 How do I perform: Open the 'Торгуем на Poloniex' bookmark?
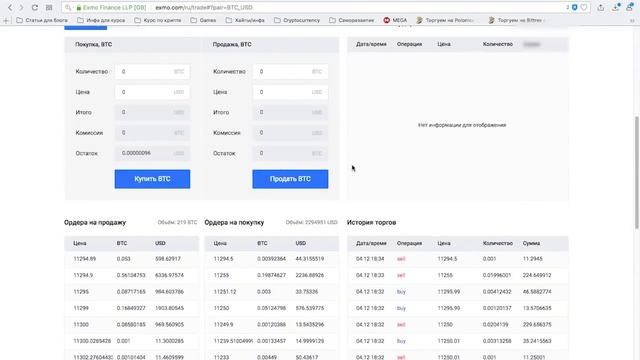[x=445, y=20]
